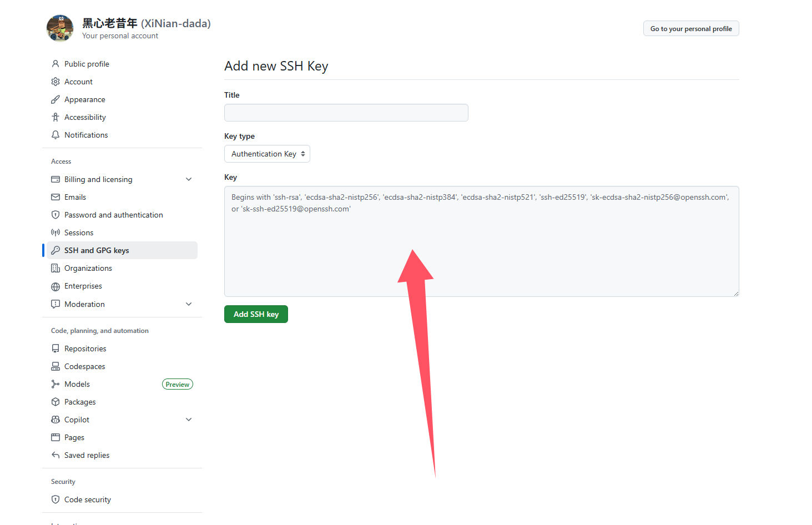Click the gear icon next to Account

pyautogui.click(x=56, y=82)
